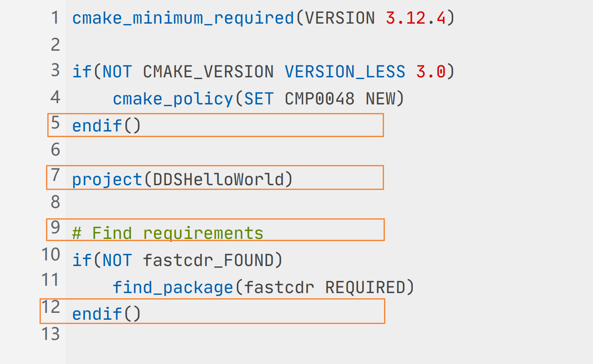Image resolution: width=593 pixels, height=364 pixels.
Task: Click the find_package command
Action: tap(173, 288)
